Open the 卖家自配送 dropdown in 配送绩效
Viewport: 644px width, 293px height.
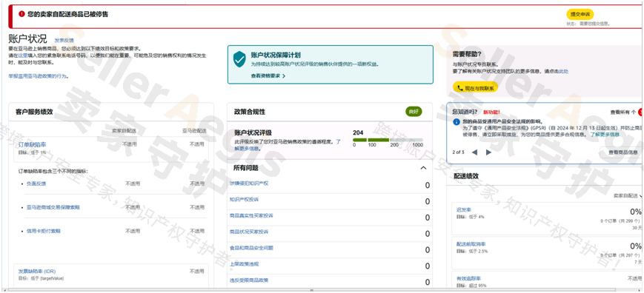click(x=628, y=196)
